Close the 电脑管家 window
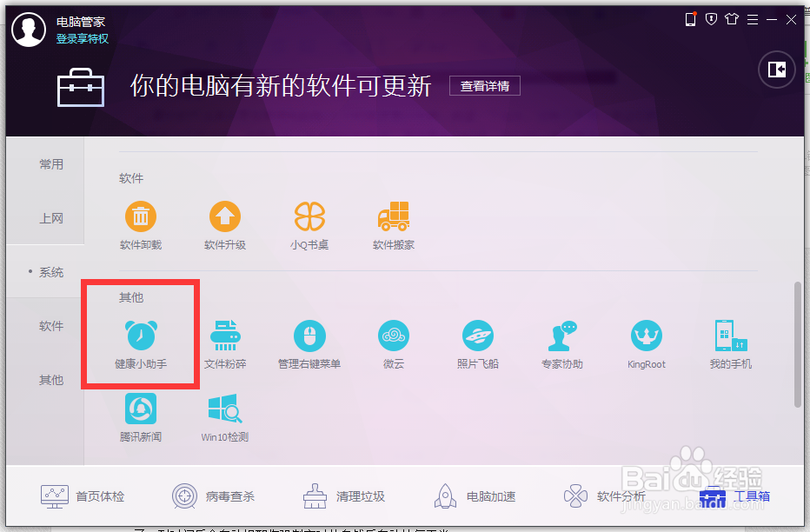810x532 pixels. (791, 20)
